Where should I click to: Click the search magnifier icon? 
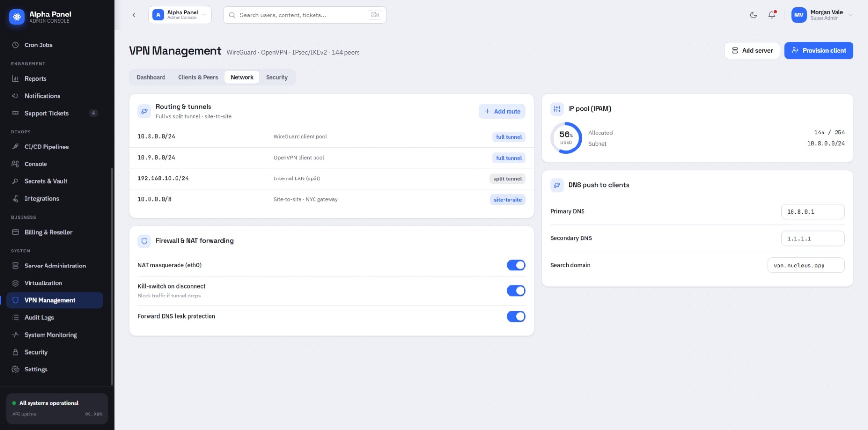pos(232,15)
